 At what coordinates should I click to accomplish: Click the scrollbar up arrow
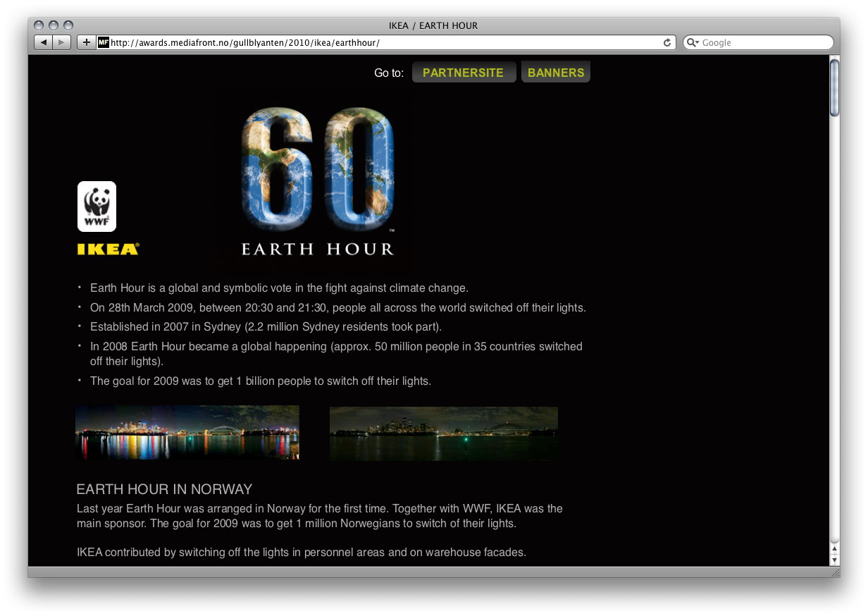835,548
